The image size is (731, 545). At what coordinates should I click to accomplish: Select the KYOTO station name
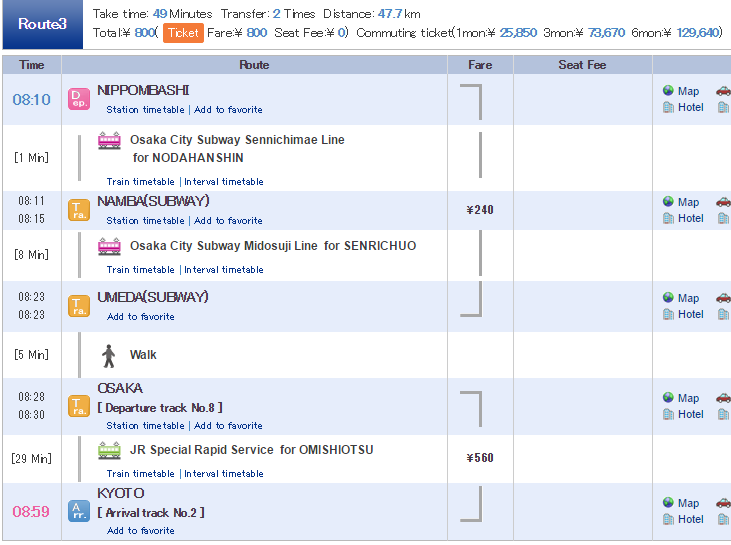pos(121,493)
